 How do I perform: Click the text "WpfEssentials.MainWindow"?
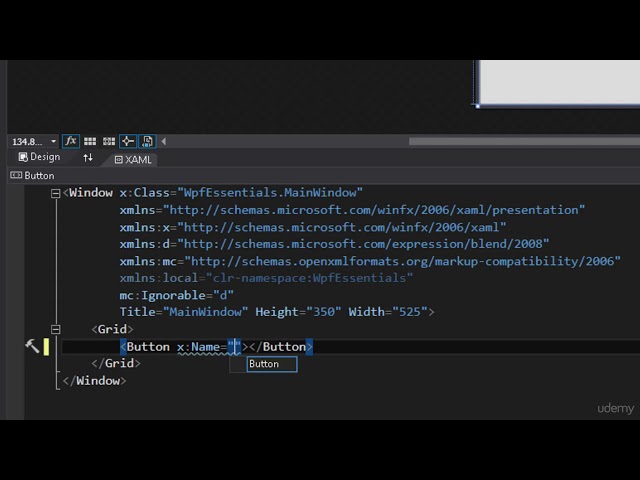pyautogui.click(x=270, y=193)
